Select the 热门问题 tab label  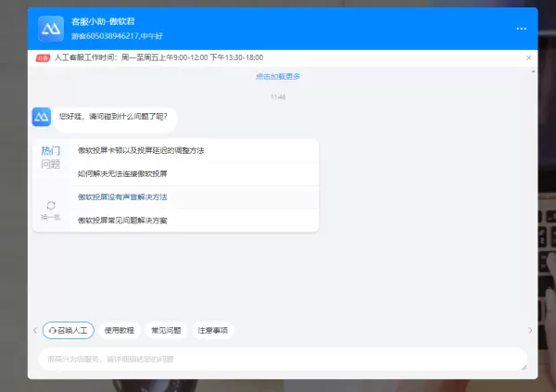click(x=51, y=158)
